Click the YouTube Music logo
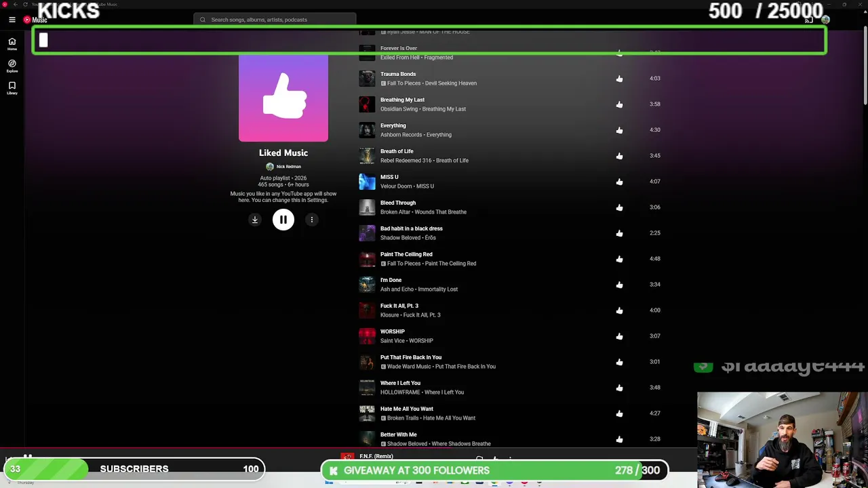 coord(35,20)
